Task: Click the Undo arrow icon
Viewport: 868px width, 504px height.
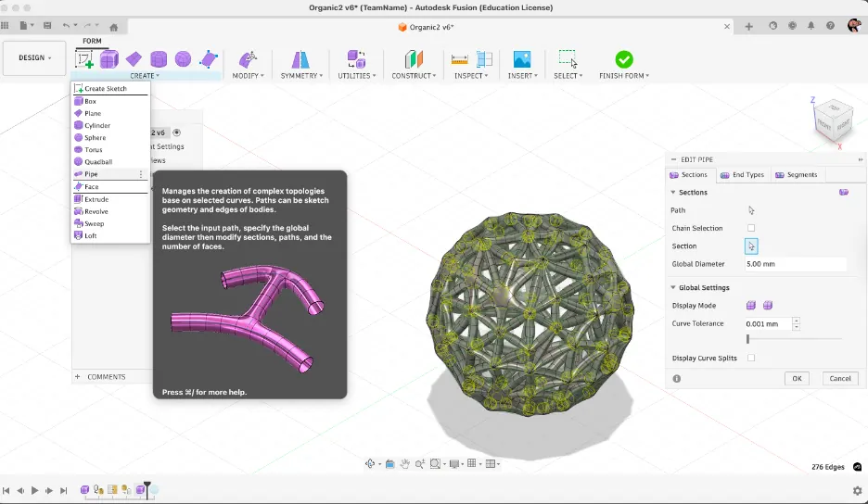Action: click(x=67, y=25)
